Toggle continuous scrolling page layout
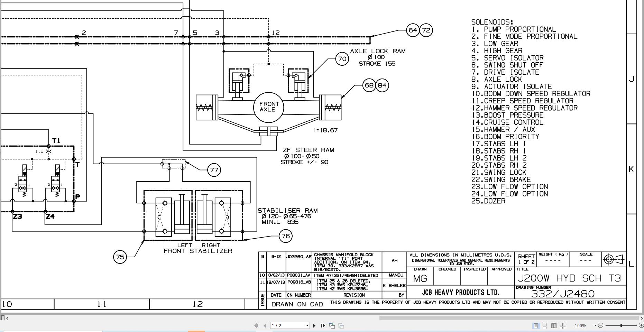This screenshot has height=332, width=644. coord(545,325)
